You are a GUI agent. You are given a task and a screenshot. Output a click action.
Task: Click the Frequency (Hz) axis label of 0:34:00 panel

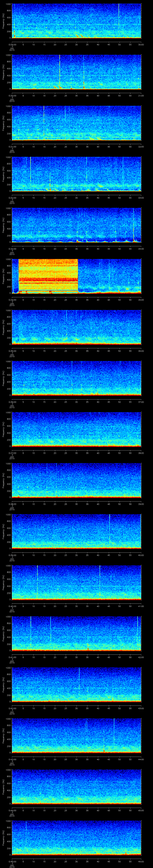click(3, 276)
